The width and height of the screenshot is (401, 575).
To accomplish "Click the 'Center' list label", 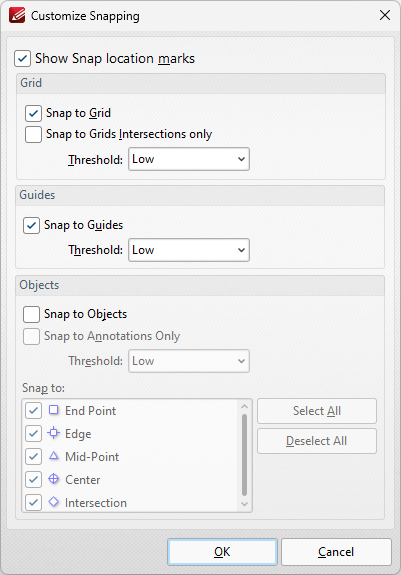I will [x=82, y=480].
